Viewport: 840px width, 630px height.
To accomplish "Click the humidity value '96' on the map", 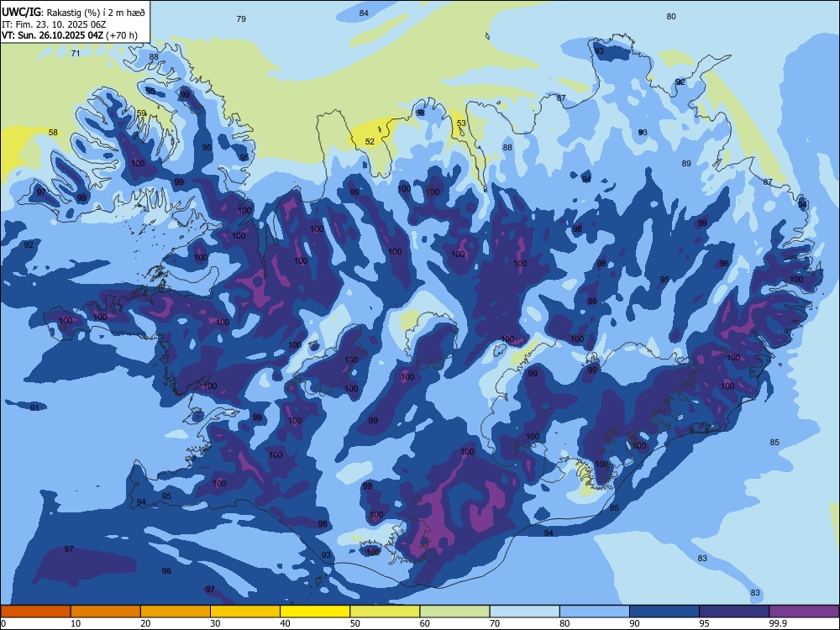I will 724,263.
